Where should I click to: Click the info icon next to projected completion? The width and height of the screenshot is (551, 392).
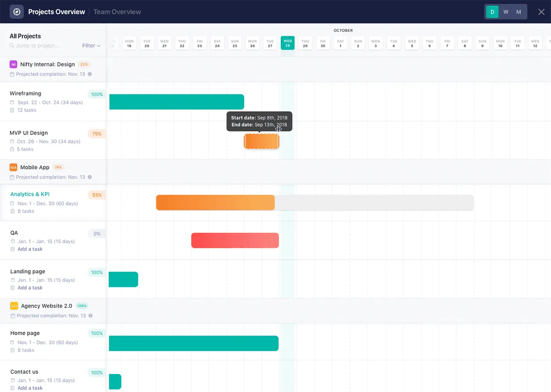click(90, 74)
